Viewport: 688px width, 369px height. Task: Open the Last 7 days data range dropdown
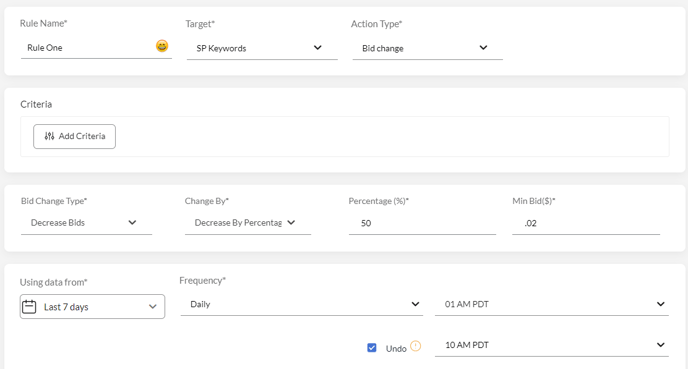click(x=93, y=307)
